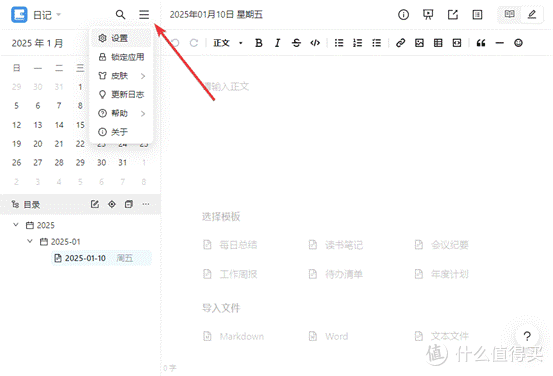Click the hamburger menu icon
This screenshot has width=553, height=376.
pyautogui.click(x=144, y=14)
